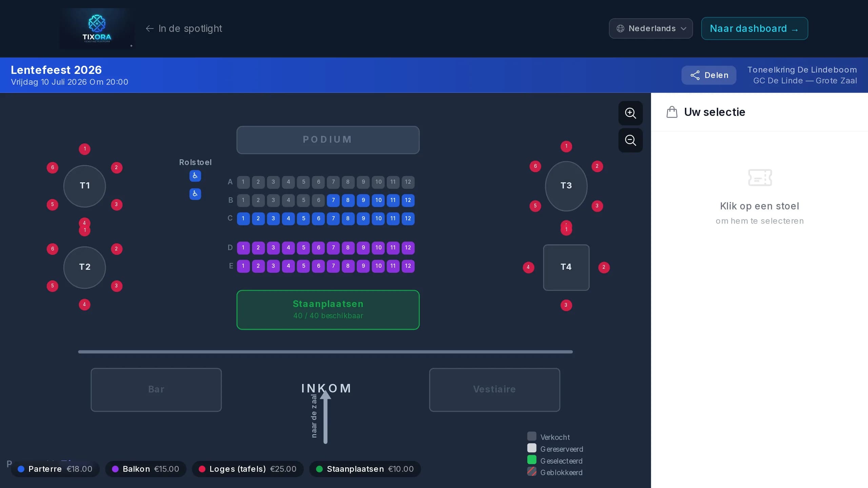Return via In de spotlight link

coord(184,28)
